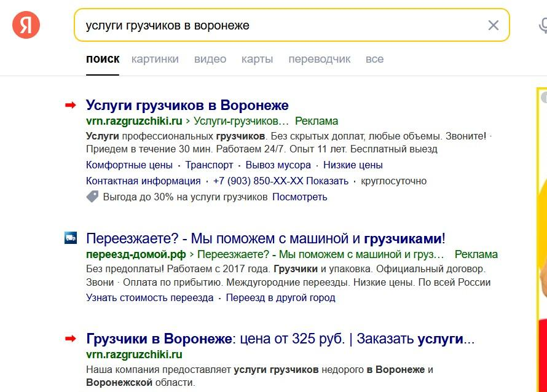The image size is (547, 392).
Task: Expand the все services menu
Action: pos(374,59)
